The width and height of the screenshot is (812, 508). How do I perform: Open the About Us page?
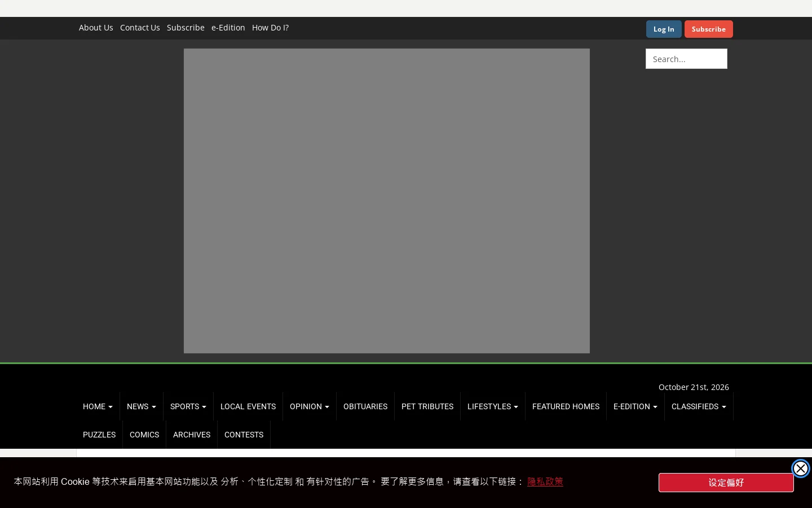pos(96,28)
